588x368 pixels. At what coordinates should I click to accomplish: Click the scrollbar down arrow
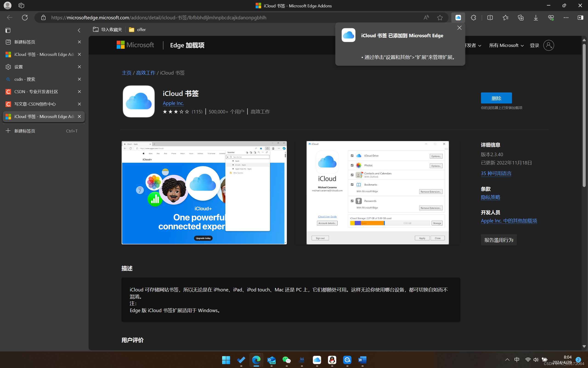584,346
